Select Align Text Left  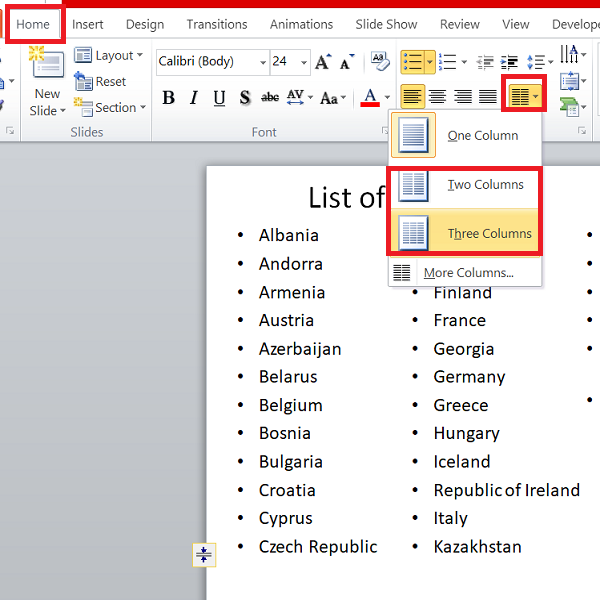412,96
